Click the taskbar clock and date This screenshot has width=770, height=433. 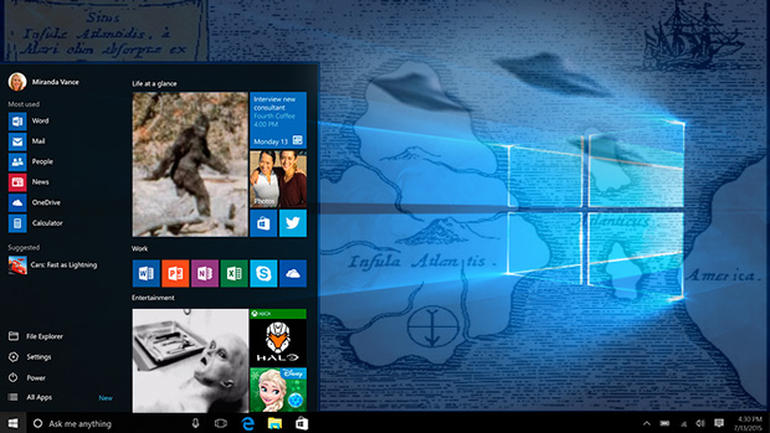(x=748, y=424)
